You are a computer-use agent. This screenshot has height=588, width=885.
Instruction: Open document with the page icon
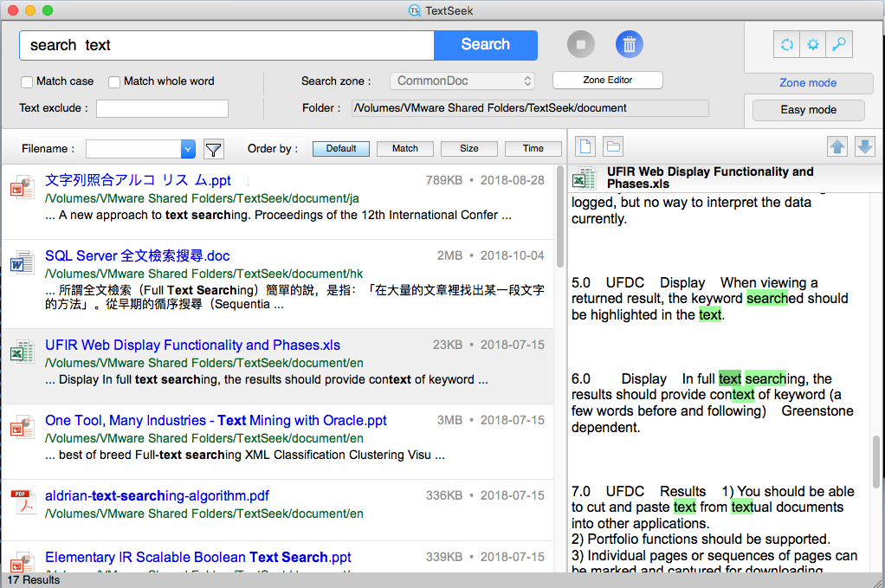585,146
